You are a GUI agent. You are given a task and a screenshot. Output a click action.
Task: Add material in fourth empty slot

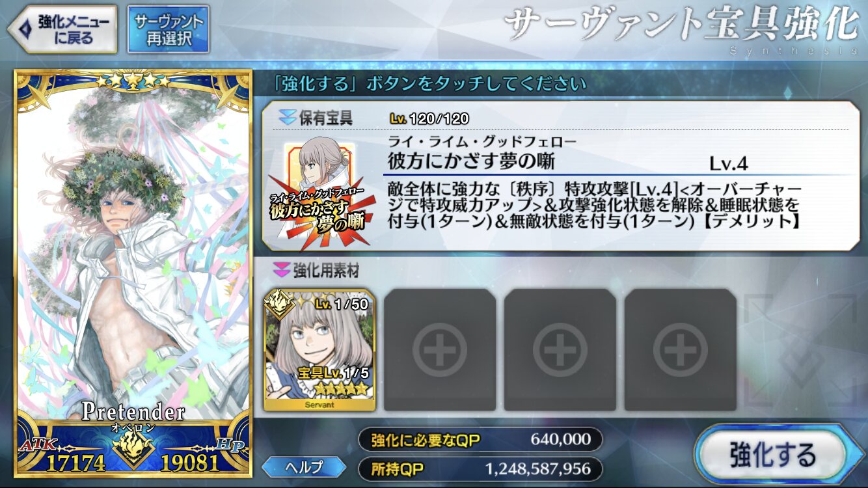point(681,350)
